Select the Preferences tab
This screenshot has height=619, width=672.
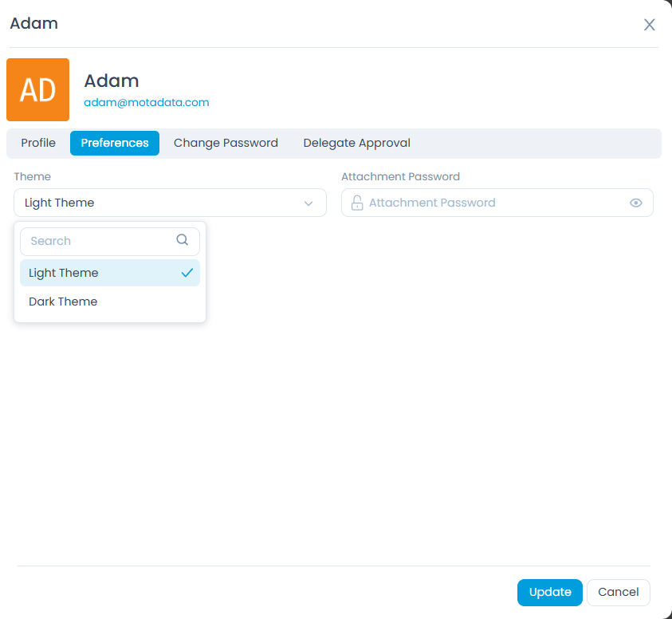click(115, 144)
